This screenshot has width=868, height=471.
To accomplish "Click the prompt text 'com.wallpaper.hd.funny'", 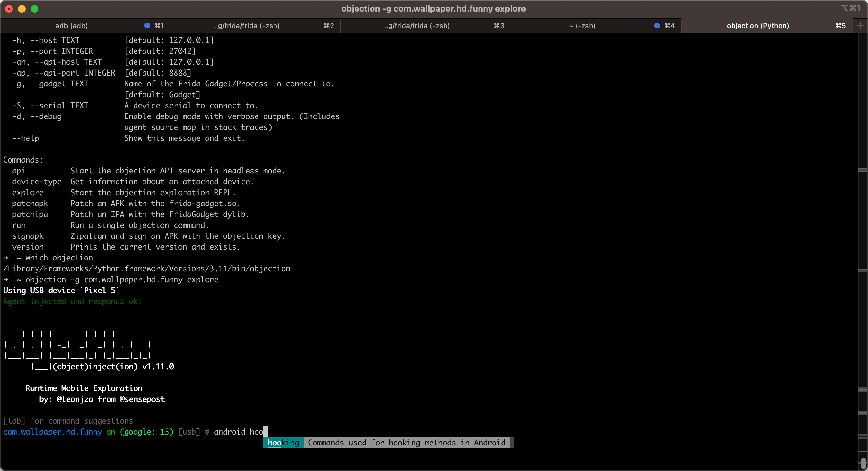I will tap(53, 432).
